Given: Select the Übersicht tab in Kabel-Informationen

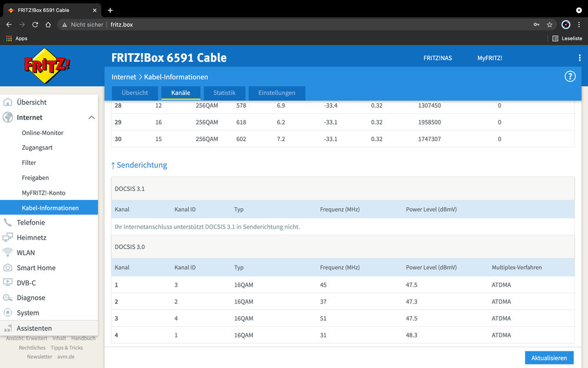Looking at the screenshot, I should [135, 93].
